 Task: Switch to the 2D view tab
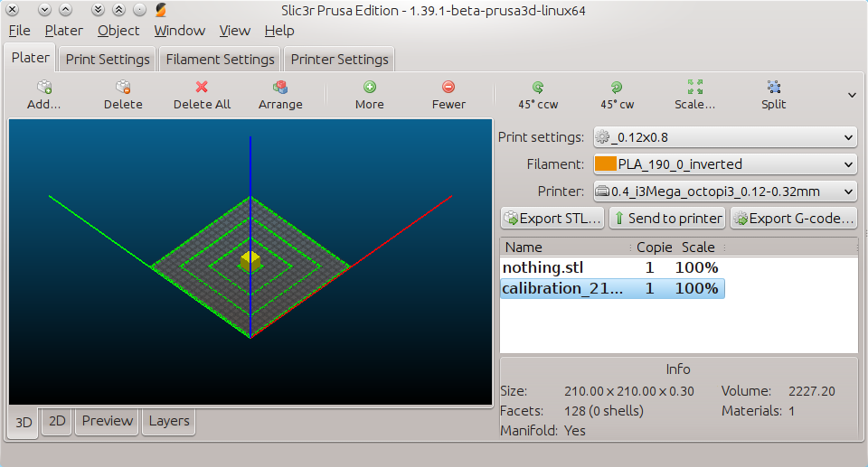tap(57, 421)
